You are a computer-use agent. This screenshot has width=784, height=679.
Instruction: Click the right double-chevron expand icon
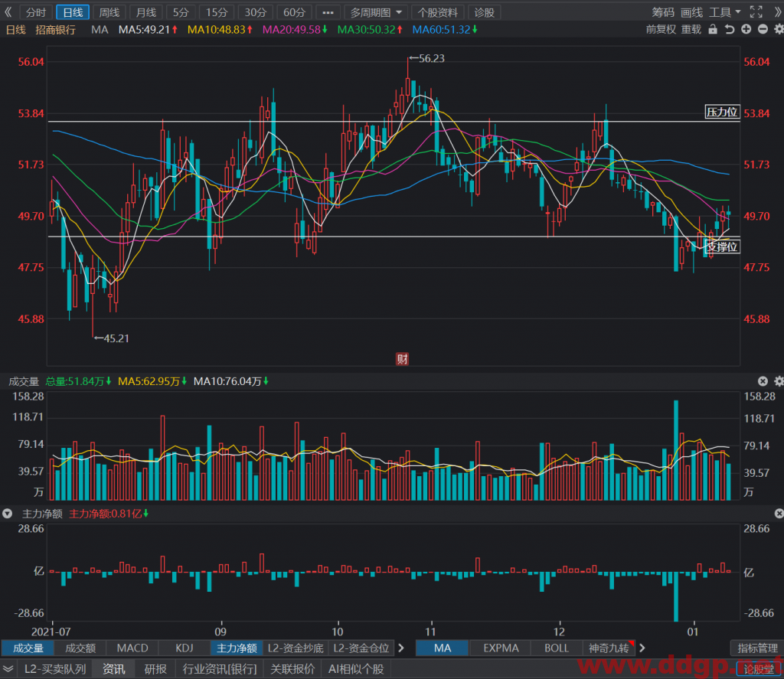point(779,12)
